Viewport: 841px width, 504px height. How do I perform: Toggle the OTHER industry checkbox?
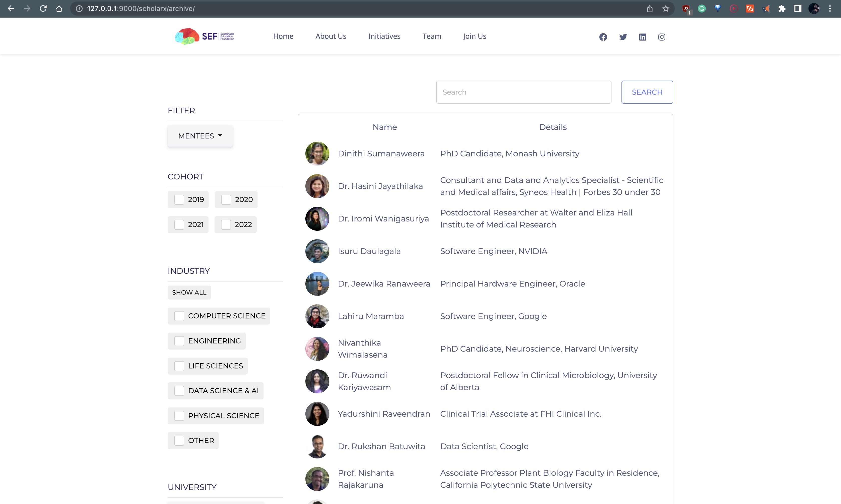(x=179, y=440)
